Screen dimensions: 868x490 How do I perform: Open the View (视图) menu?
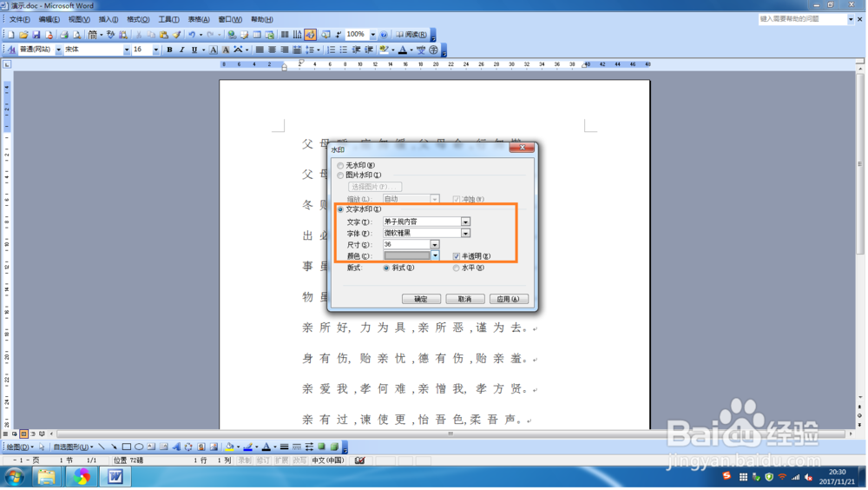pyautogui.click(x=79, y=19)
